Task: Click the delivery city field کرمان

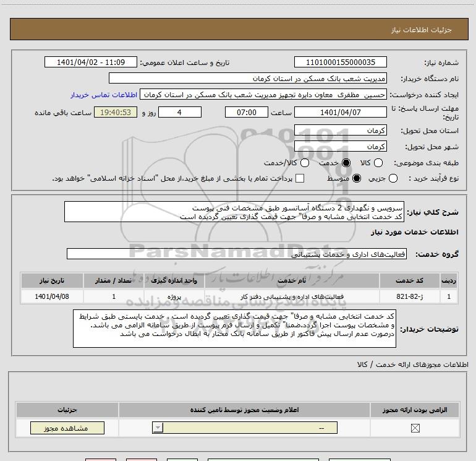Action: click(x=340, y=147)
